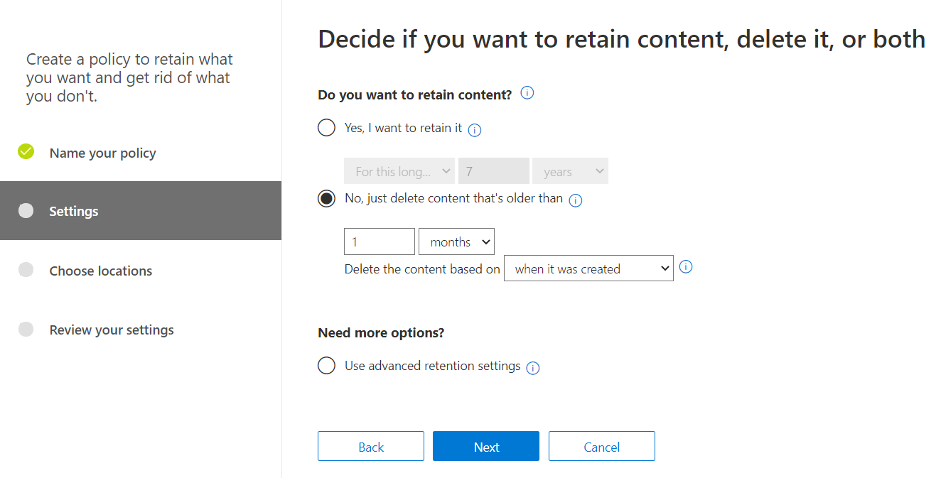
Task: Click the Settings step circle indicator
Action: coord(26,210)
